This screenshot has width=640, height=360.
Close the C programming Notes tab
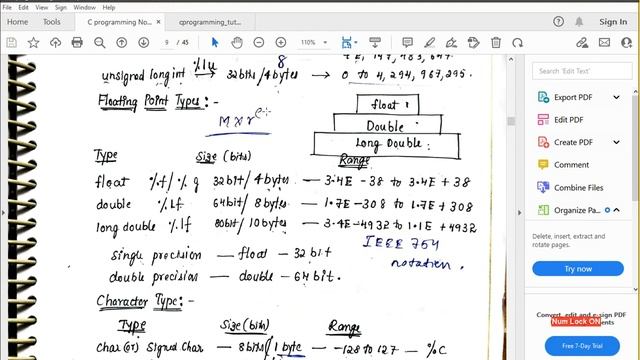point(158,22)
